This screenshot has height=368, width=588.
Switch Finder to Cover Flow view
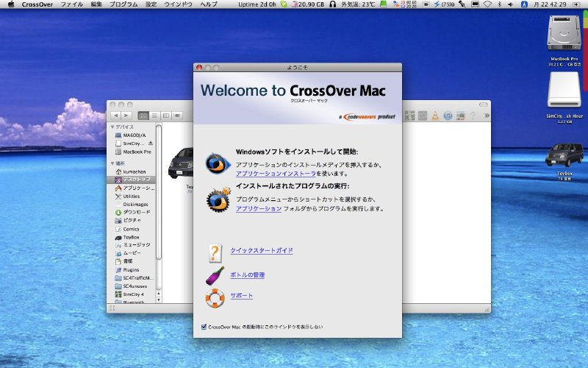[x=177, y=116]
